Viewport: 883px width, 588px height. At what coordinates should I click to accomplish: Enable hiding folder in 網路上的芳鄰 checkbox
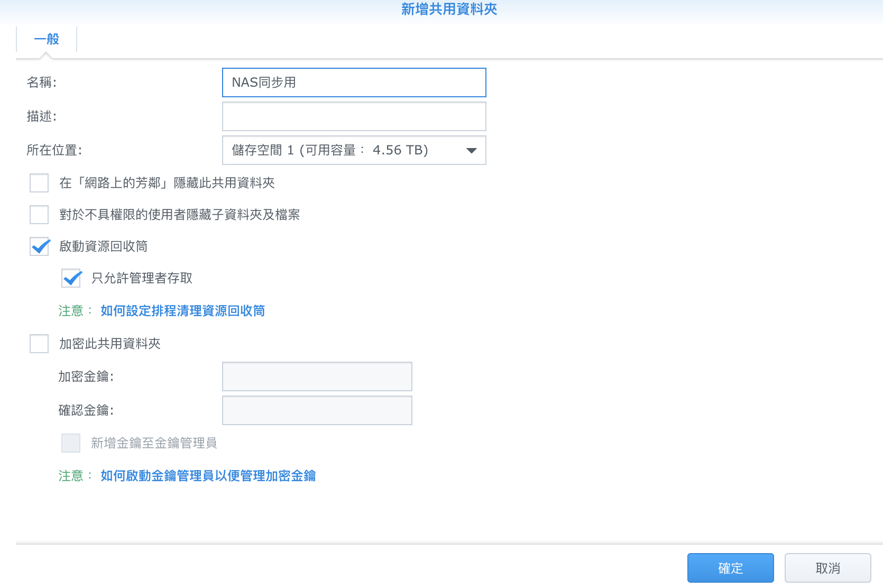pyautogui.click(x=39, y=183)
